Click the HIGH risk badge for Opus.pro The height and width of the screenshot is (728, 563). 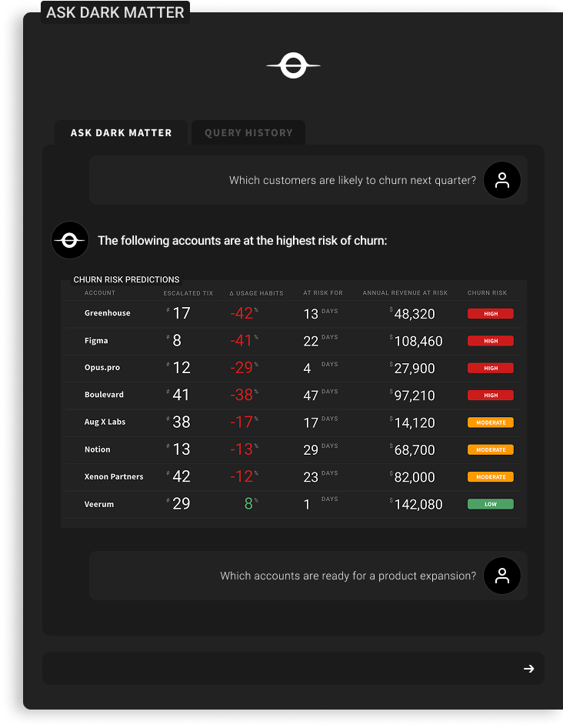(491, 368)
